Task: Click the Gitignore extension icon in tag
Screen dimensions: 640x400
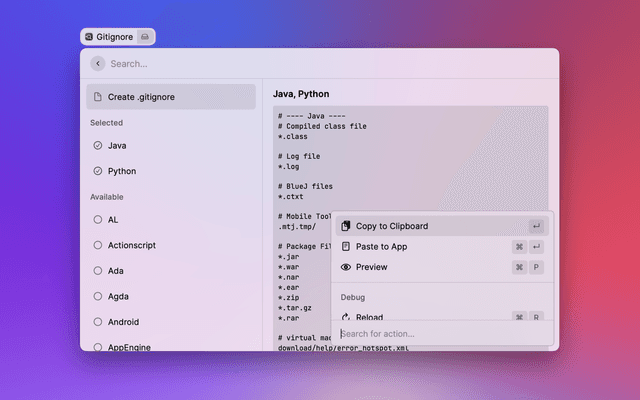Action: 89,36
